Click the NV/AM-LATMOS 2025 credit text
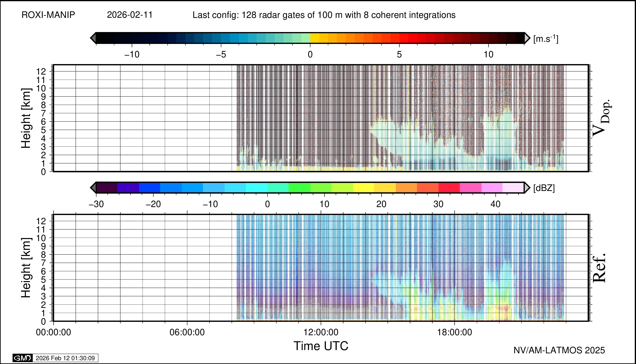The image size is (636, 364). [559, 350]
